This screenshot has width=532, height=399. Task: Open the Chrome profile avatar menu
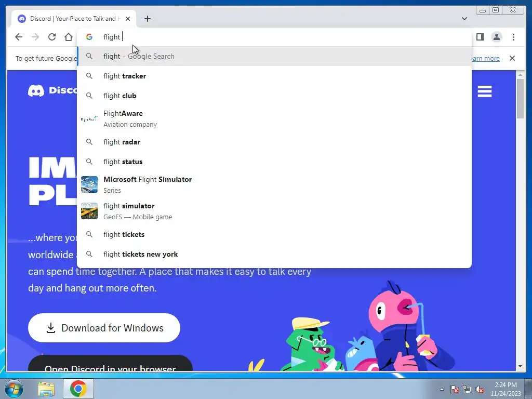point(496,37)
